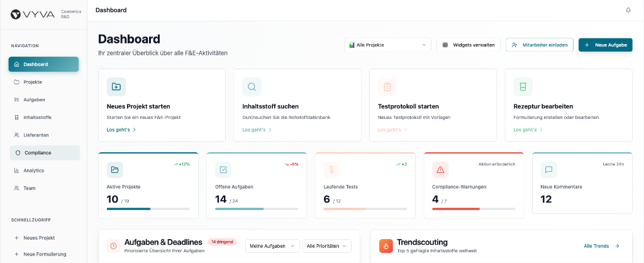644x263 pixels.
Task: Click the Mitarbeiter einladen button
Action: [539, 45]
